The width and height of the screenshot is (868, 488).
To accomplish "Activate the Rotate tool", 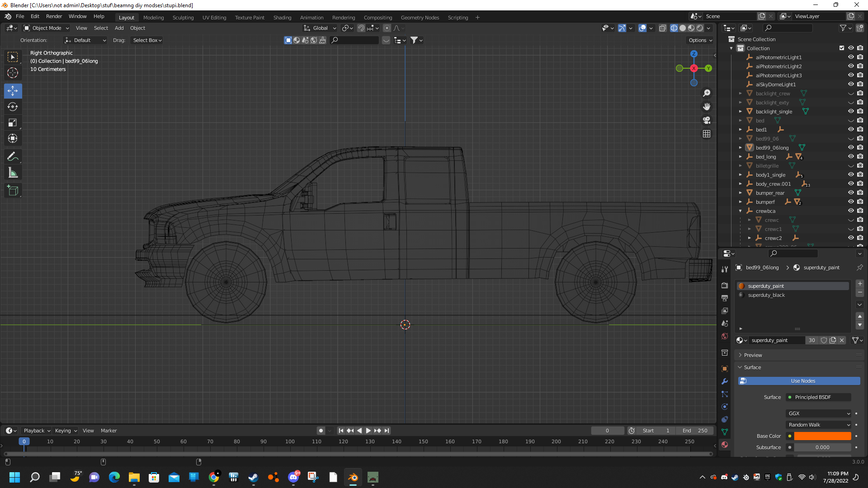I will 13,107.
